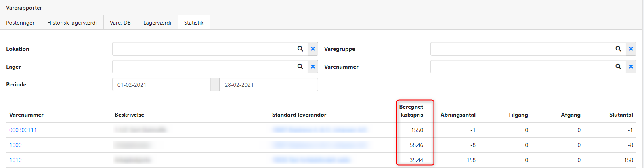Open item number 000300111 link

(23, 130)
